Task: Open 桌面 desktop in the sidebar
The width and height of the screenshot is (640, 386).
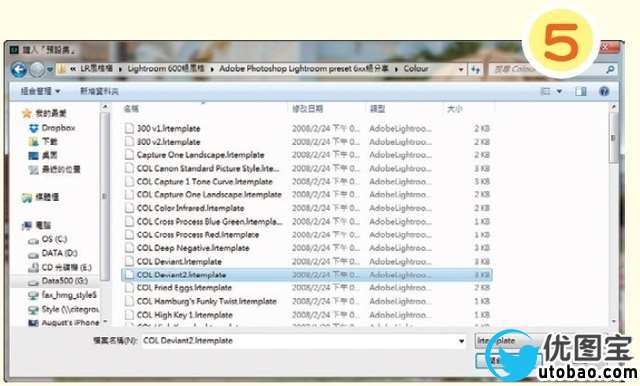Action: pos(43,155)
